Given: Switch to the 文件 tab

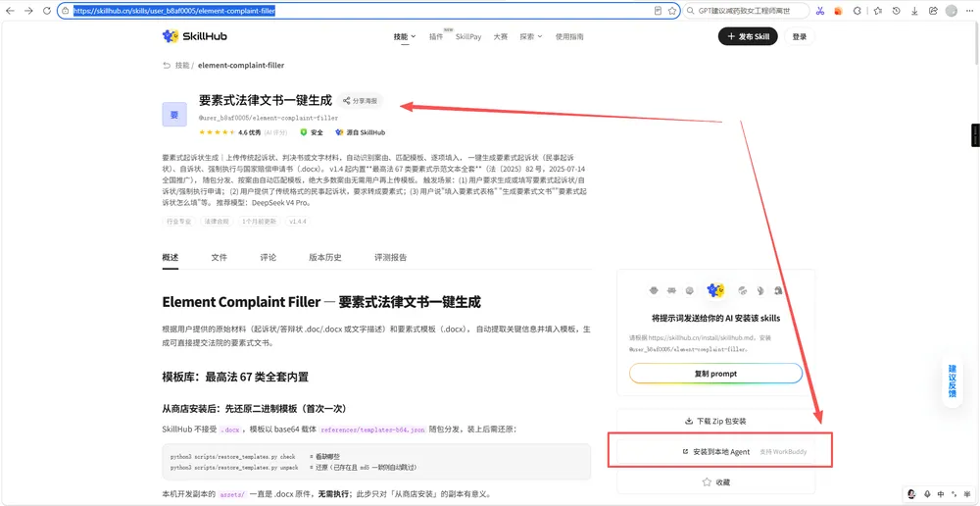Looking at the screenshot, I should tap(219, 257).
